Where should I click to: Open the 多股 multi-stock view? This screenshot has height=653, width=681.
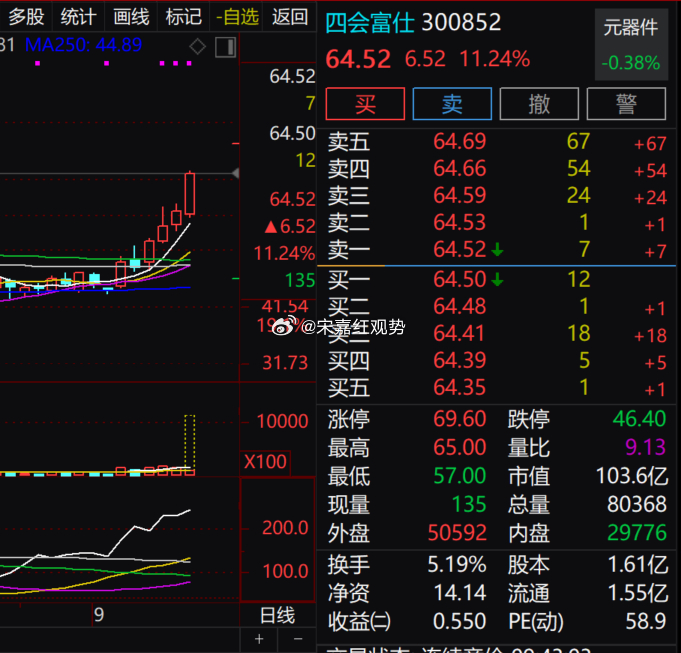click(x=26, y=16)
